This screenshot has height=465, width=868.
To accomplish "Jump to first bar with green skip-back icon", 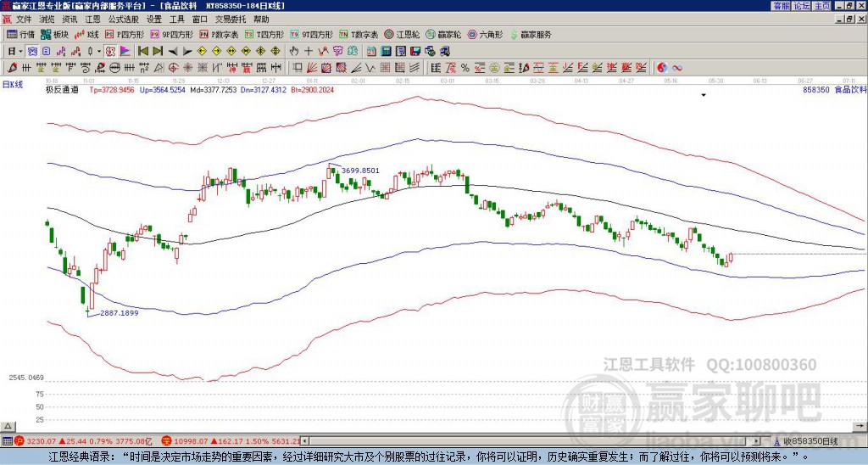I will click(x=142, y=52).
